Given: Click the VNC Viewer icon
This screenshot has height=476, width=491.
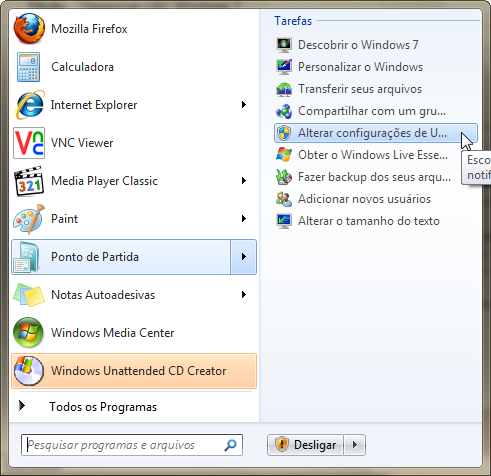Looking at the screenshot, I should pos(29,143).
